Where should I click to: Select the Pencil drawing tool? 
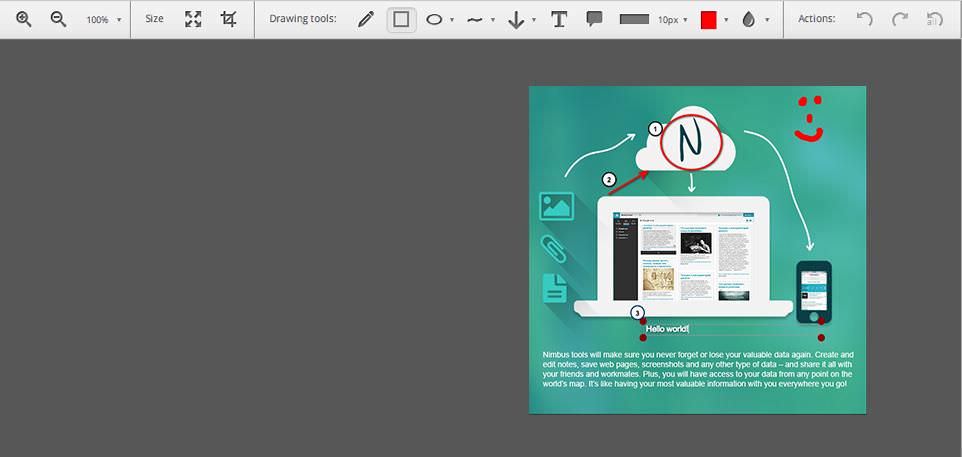tap(366, 20)
